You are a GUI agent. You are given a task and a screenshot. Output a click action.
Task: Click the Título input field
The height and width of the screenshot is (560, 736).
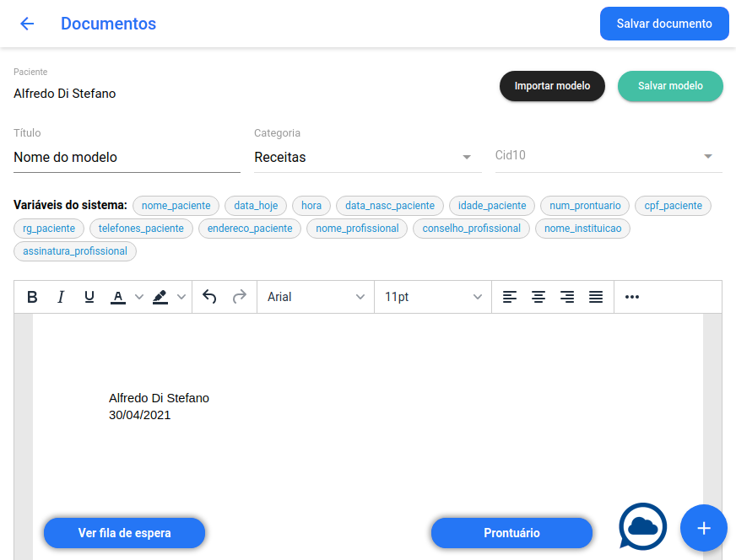pos(127,157)
